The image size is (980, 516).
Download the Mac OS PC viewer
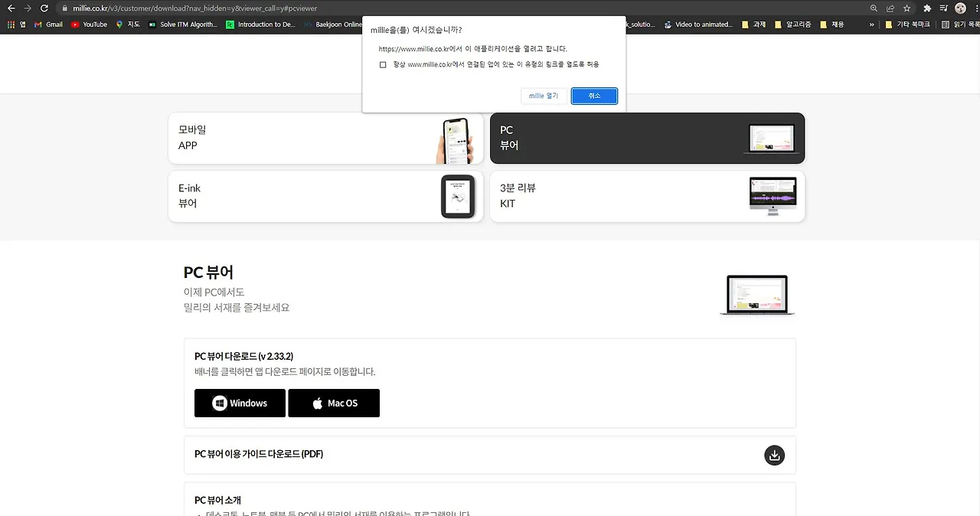(x=334, y=403)
